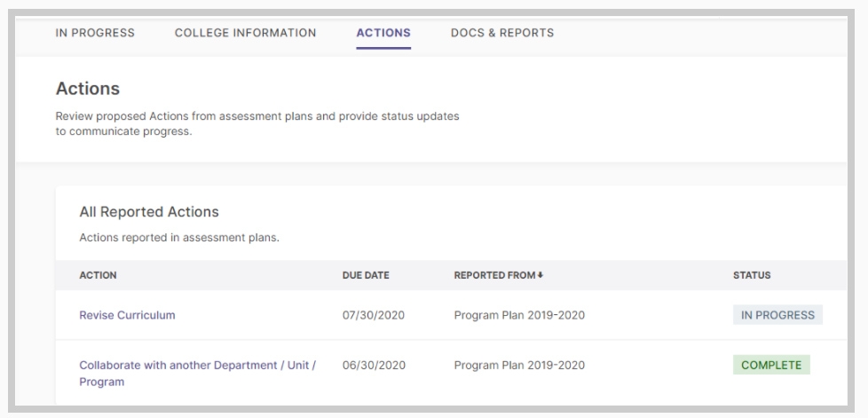Viewport: 868px width, 418px height.
Task: Click the Actions page heading
Action: 88,89
